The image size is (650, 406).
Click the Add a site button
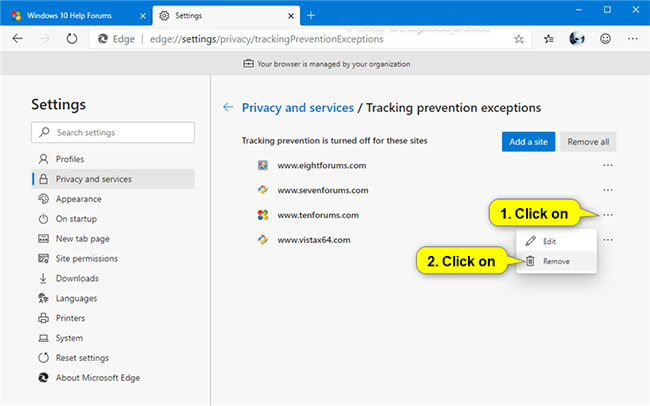click(x=528, y=142)
